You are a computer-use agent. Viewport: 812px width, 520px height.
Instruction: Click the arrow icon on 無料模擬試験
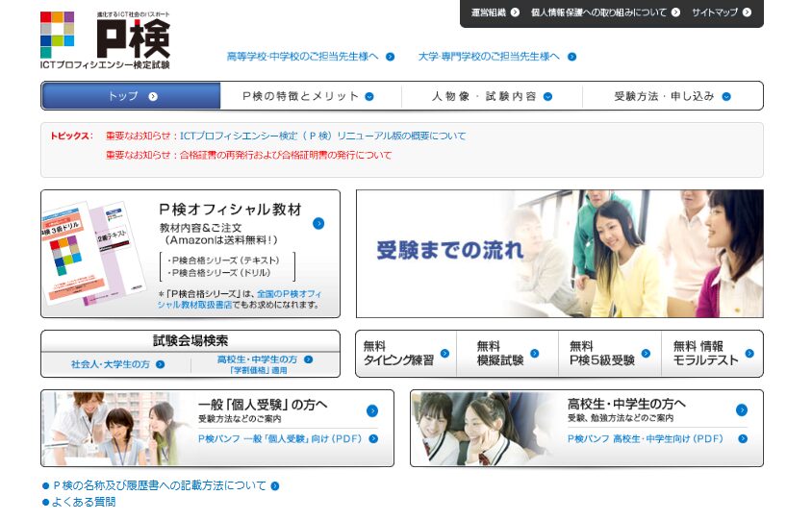point(534,353)
